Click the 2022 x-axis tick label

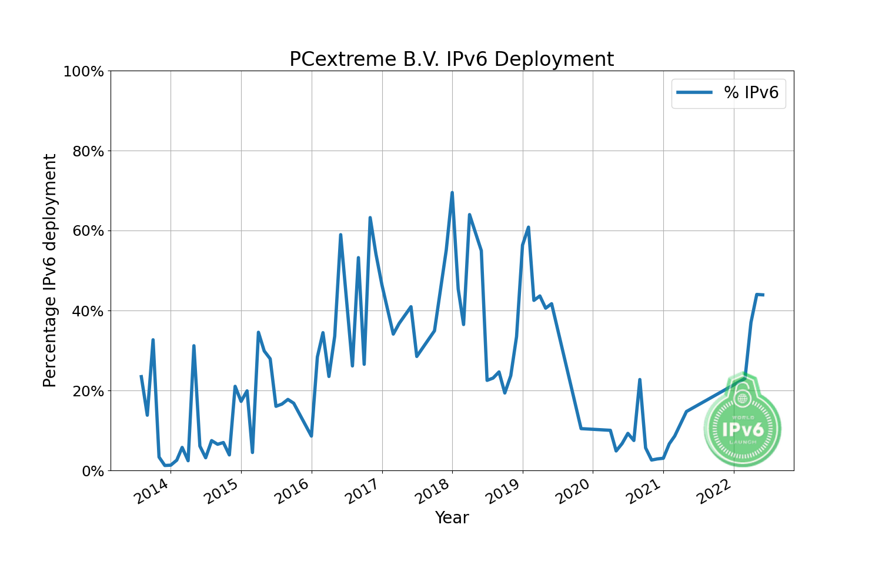pos(714,492)
